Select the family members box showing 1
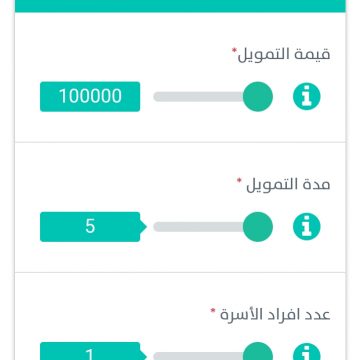Image resolution: width=360 pixels, height=360 pixels. (90, 351)
